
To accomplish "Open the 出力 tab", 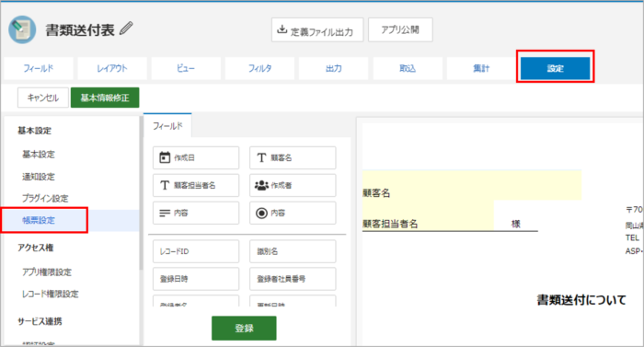I will tap(333, 68).
